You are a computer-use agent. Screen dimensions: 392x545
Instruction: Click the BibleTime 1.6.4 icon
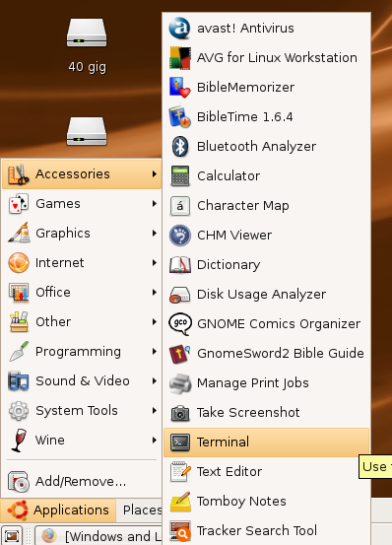pos(179,116)
